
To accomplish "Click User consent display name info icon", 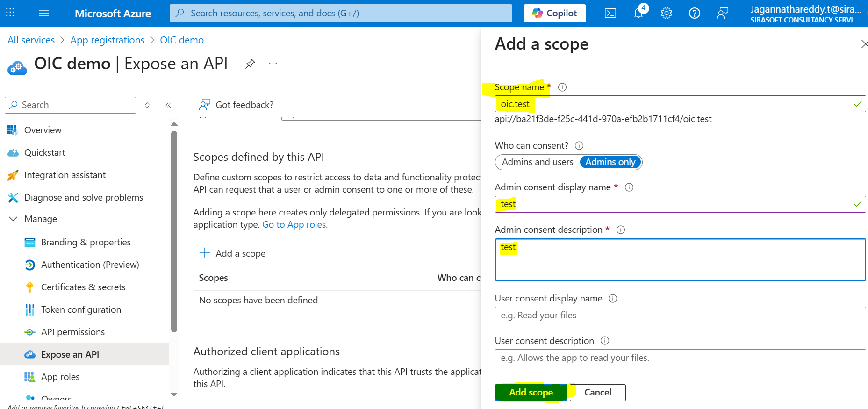I will tap(613, 298).
